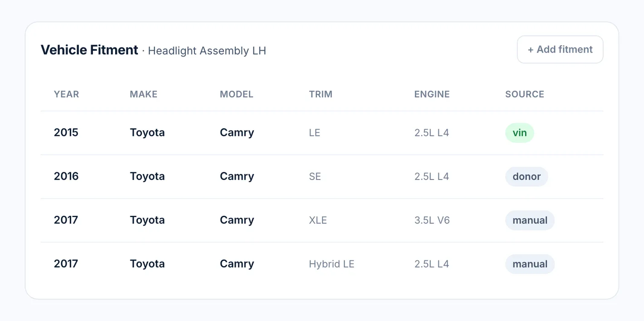This screenshot has height=321, width=644.
Task: Click the Vehicle Fitment heading
Action: click(89, 50)
